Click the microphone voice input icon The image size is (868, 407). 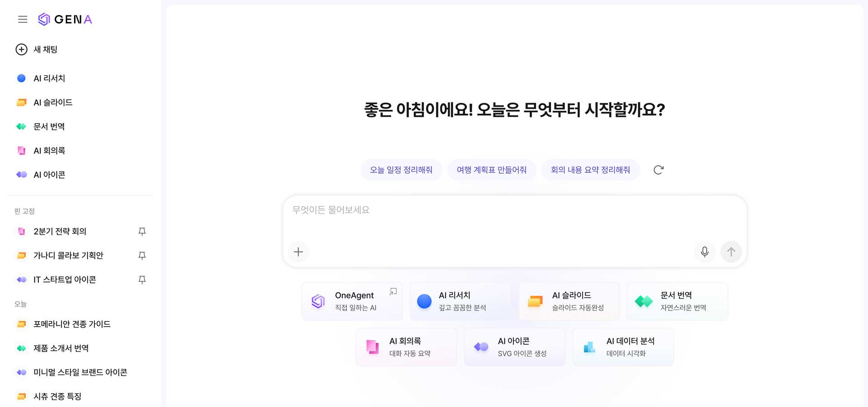(x=705, y=252)
